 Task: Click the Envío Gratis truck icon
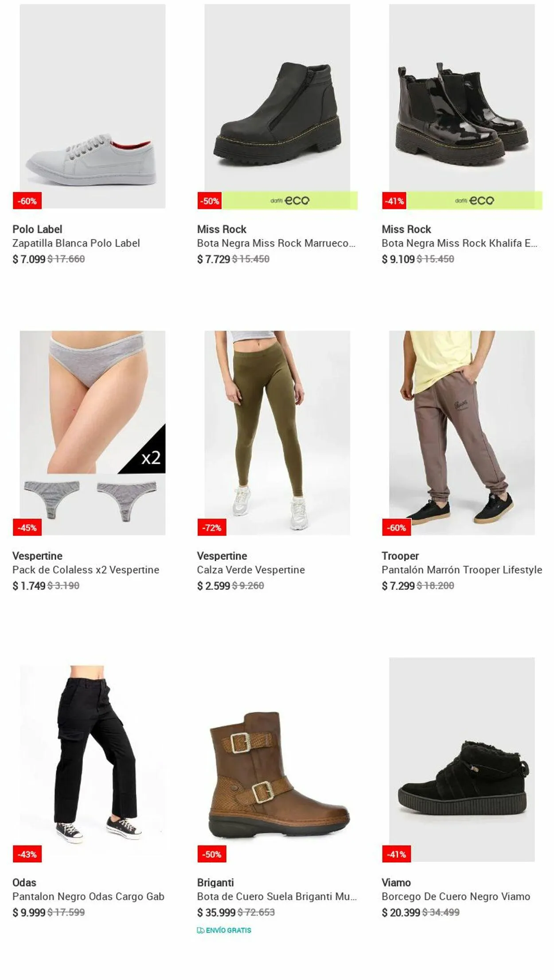pos(200,930)
